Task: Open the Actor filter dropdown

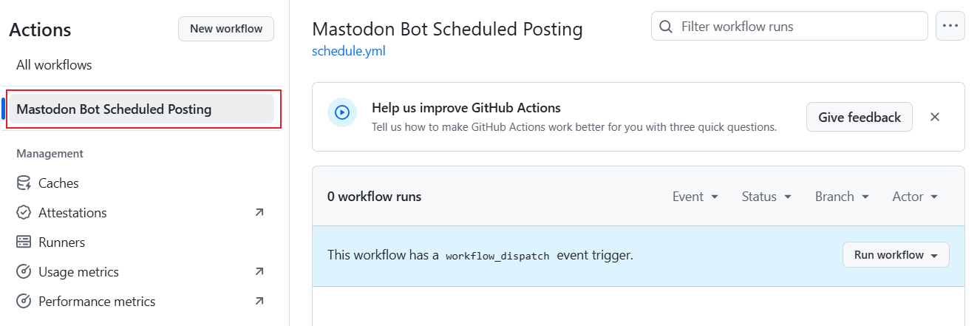Action: tap(915, 197)
